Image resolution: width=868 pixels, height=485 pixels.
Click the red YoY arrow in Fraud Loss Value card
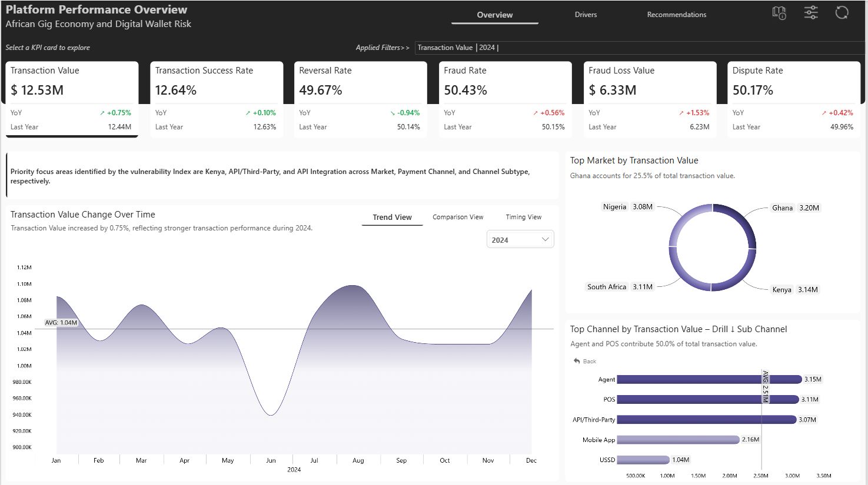coord(681,113)
